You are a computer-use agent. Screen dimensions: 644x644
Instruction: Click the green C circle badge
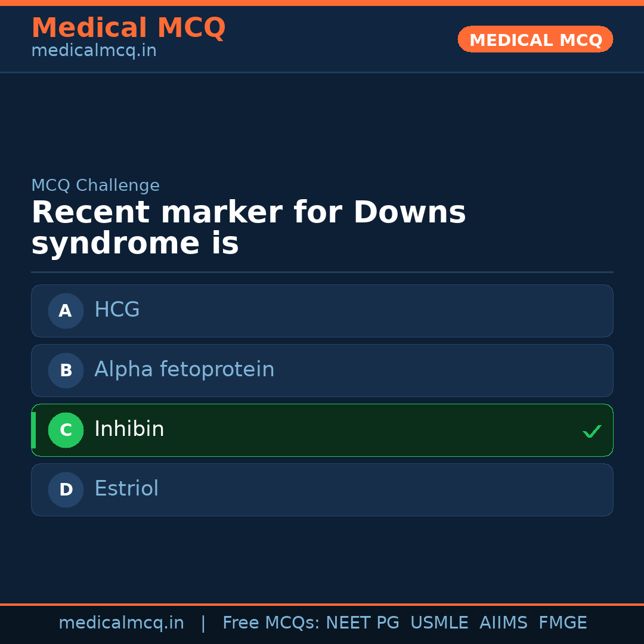click(66, 430)
